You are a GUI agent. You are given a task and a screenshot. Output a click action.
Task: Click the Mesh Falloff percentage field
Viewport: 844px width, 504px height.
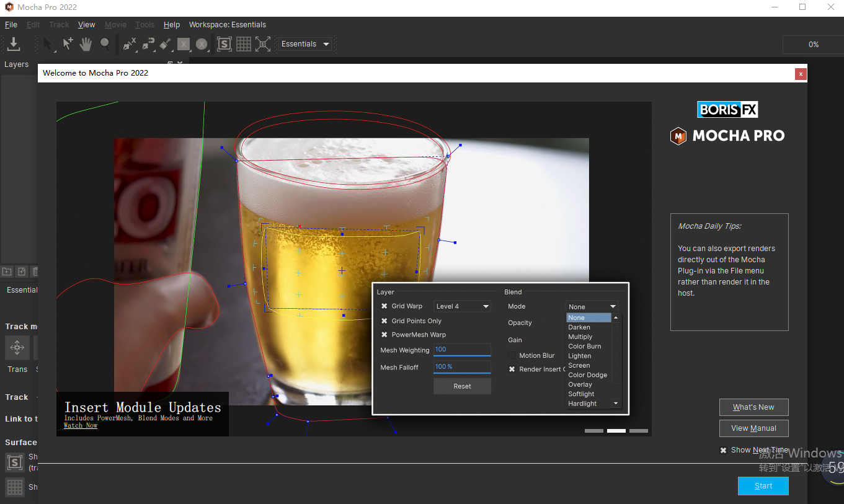[462, 367]
